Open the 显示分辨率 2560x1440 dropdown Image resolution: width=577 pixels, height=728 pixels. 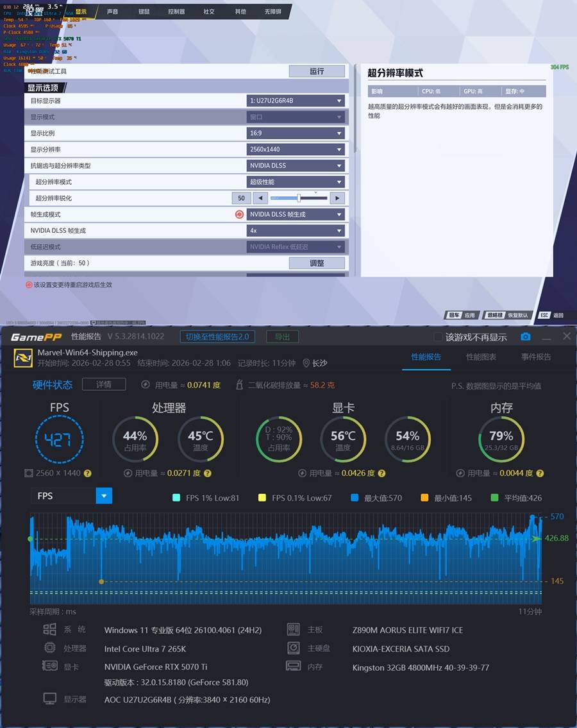point(296,149)
